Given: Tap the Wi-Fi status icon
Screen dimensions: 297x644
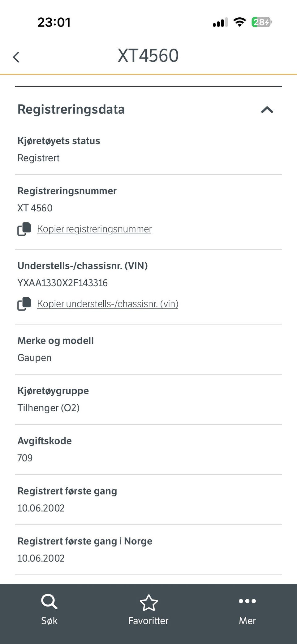Looking at the screenshot, I should click(239, 22).
